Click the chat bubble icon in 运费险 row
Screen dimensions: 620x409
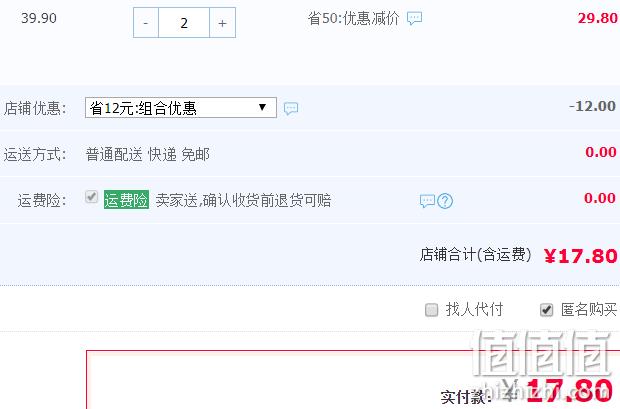click(x=427, y=201)
